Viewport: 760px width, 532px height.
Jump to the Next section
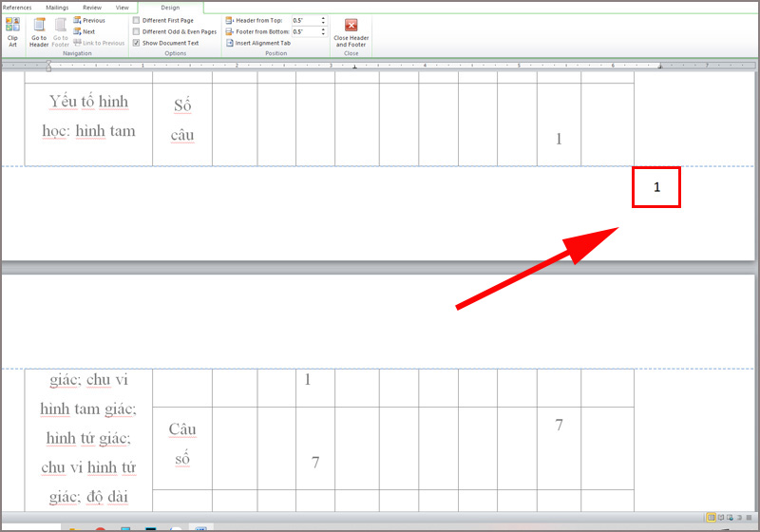85,31
